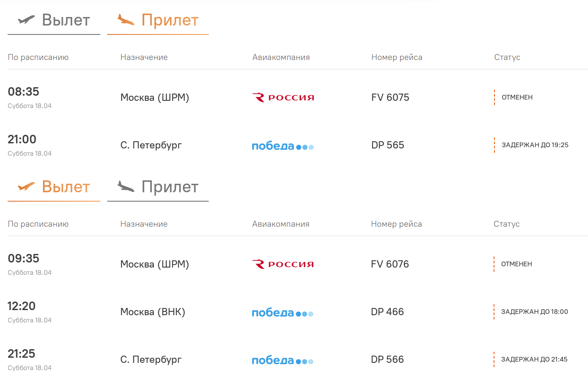Click the orange landing plane icon
The height and width of the screenshot is (379, 588).
(126, 20)
